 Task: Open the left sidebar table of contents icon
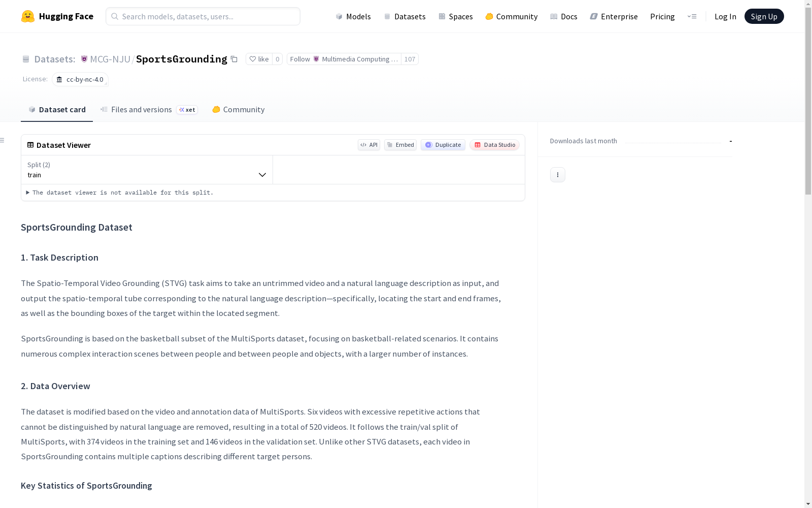pyautogui.click(x=3, y=140)
